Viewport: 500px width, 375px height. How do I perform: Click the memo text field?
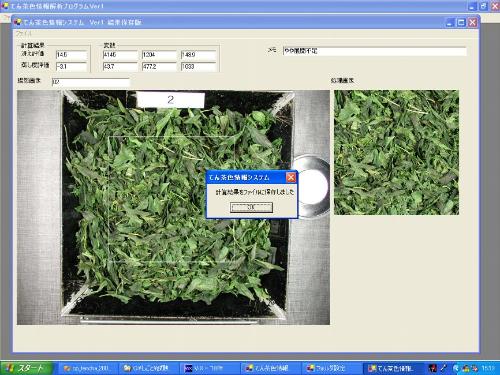374,51
